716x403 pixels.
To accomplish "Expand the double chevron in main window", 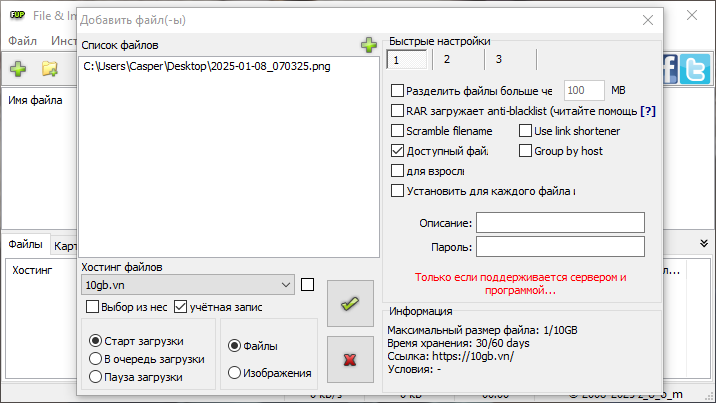I will pos(704,244).
